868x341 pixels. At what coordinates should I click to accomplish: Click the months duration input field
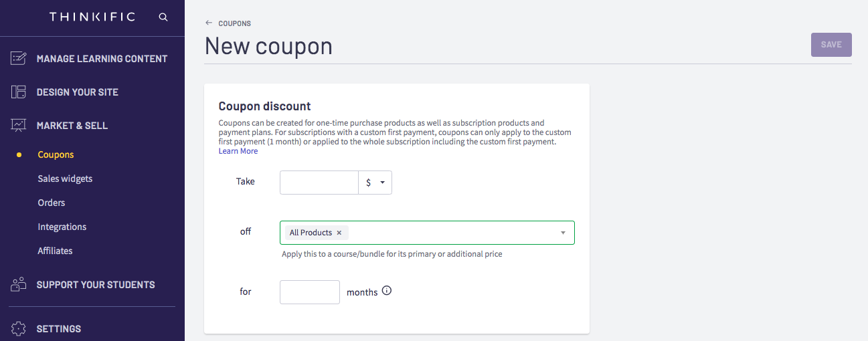pos(310,292)
